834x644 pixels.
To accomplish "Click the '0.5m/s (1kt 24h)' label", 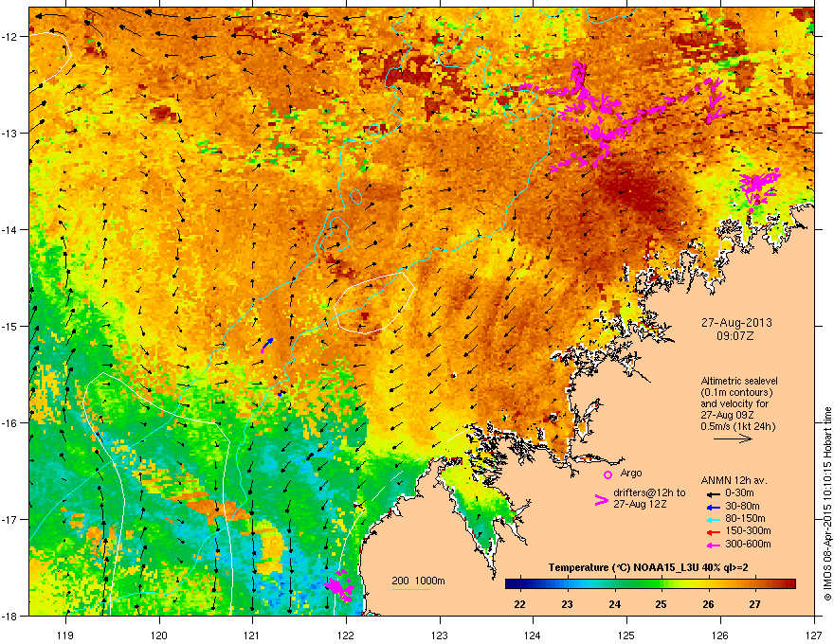I will [737, 427].
